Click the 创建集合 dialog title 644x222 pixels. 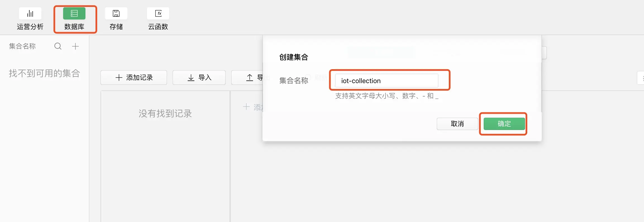[x=294, y=57]
